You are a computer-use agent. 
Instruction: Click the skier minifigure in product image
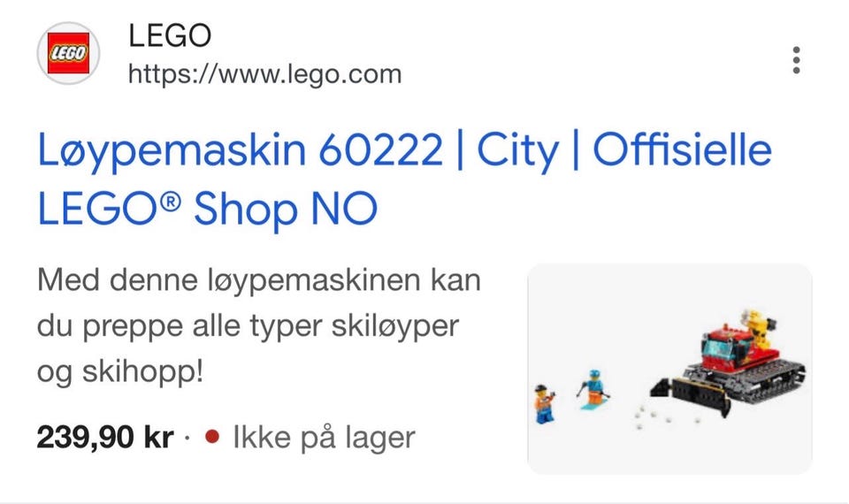594,390
